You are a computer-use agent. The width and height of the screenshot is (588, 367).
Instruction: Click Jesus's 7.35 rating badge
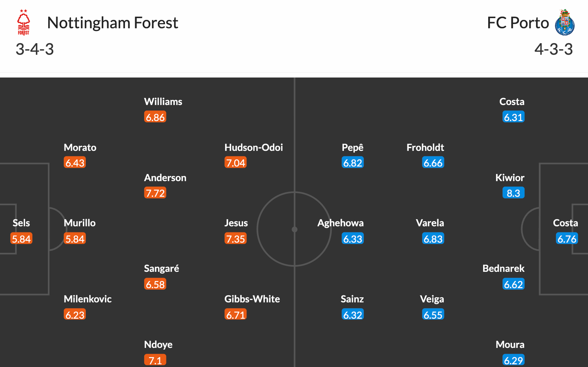click(x=236, y=239)
